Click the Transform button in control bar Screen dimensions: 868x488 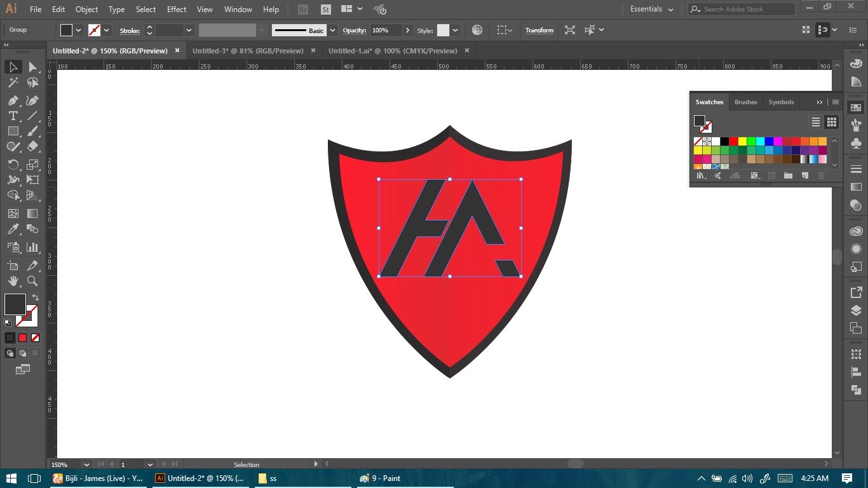[539, 30]
